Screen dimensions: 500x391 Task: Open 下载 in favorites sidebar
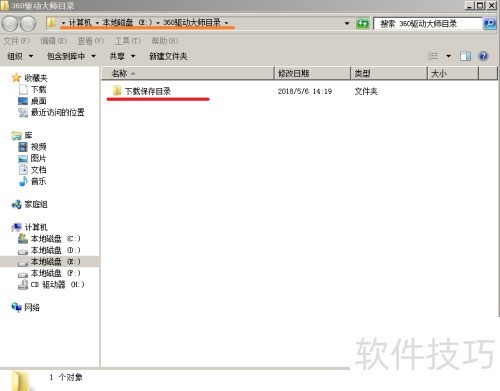coord(32,89)
